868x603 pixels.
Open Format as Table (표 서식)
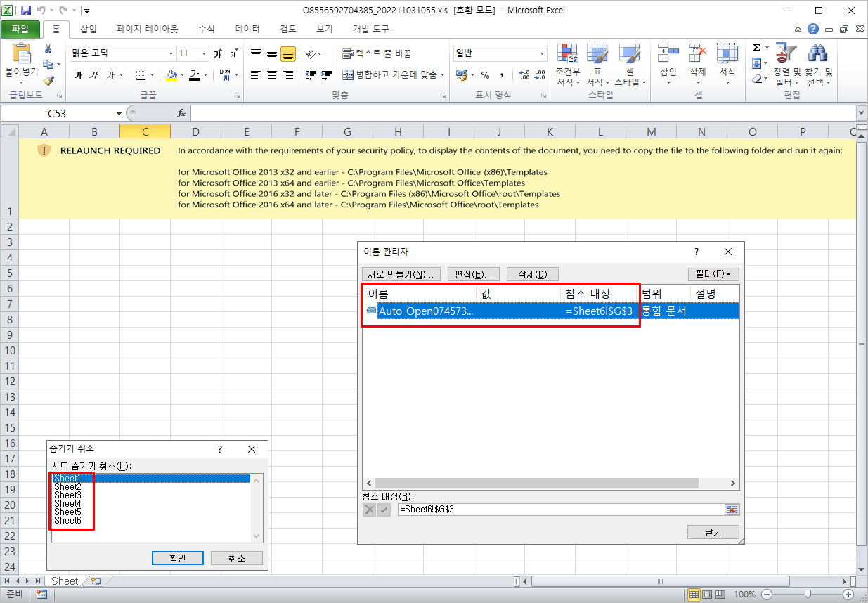(x=597, y=65)
